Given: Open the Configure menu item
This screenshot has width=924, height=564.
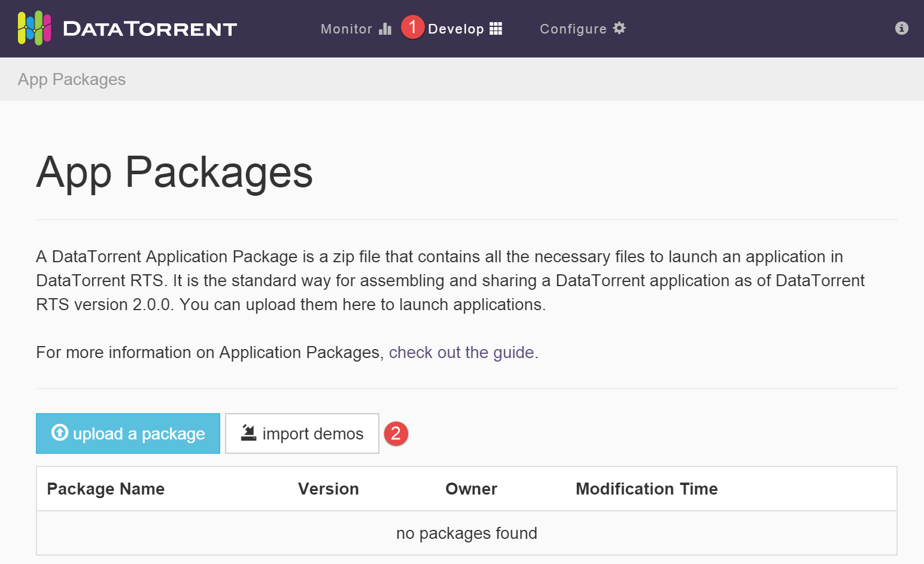Looking at the screenshot, I should coord(573,29).
